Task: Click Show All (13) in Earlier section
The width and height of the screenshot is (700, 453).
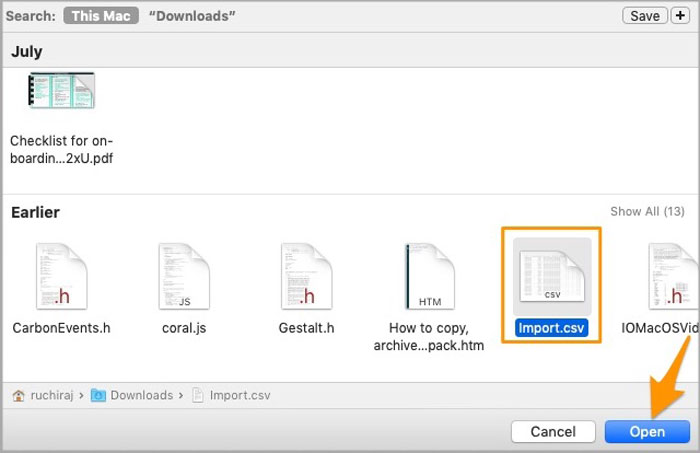Action: 646,212
